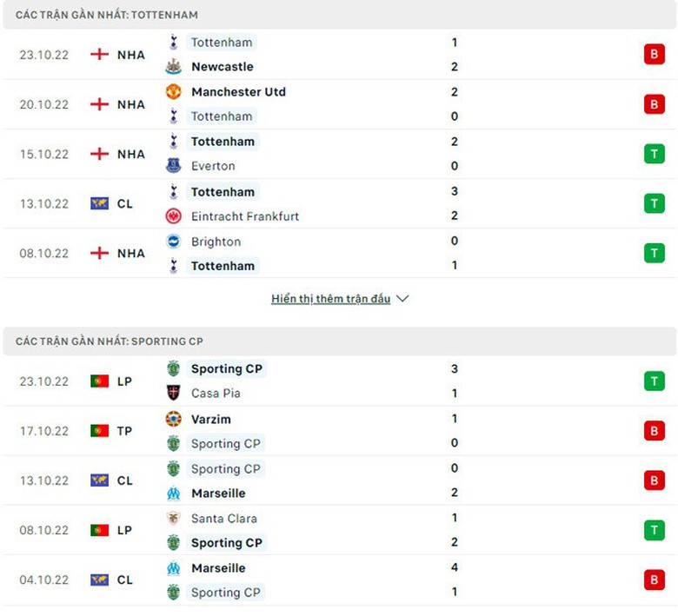Click the Varzim club crest icon
The width and height of the screenshot is (678, 616).
tap(173, 420)
